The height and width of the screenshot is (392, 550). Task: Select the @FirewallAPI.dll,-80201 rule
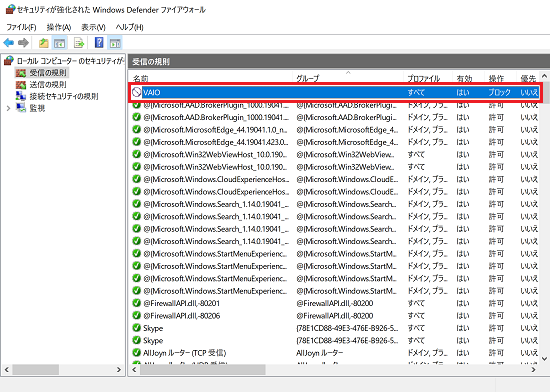pyautogui.click(x=181, y=303)
